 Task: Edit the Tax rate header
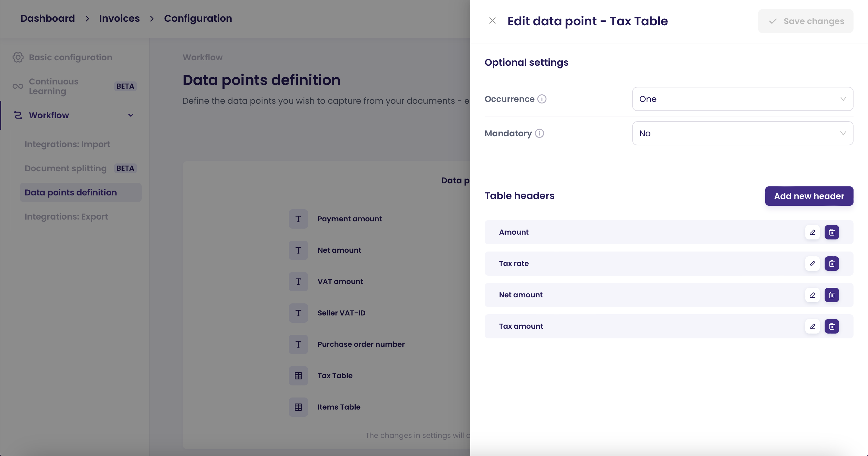pyautogui.click(x=812, y=264)
